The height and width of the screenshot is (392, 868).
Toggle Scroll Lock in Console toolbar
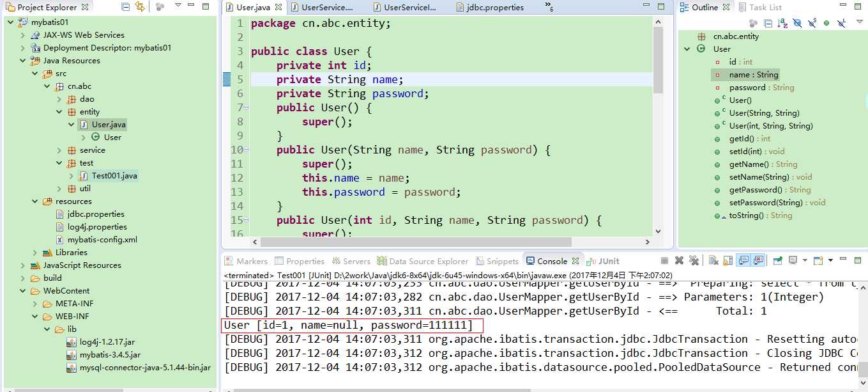(x=727, y=260)
